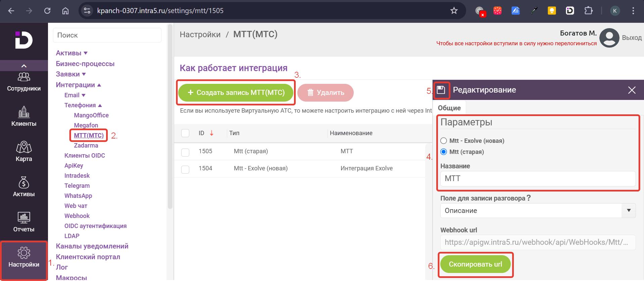The height and width of the screenshot is (281, 644).
Task: Select Mtt - Exolve (новая) radio option
Action: click(x=444, y=141)
